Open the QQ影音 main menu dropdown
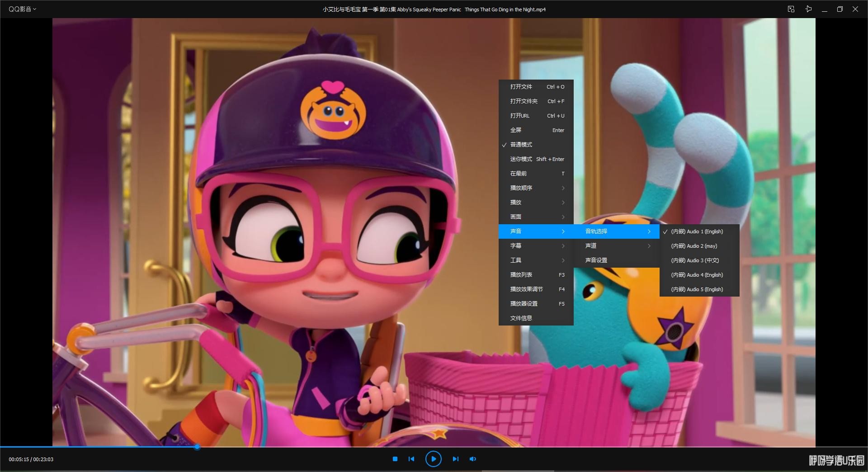 point(22,9)
